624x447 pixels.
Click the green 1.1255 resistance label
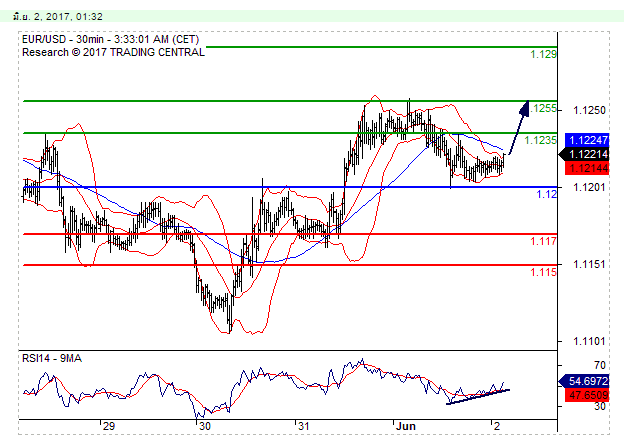coord(544,108)
